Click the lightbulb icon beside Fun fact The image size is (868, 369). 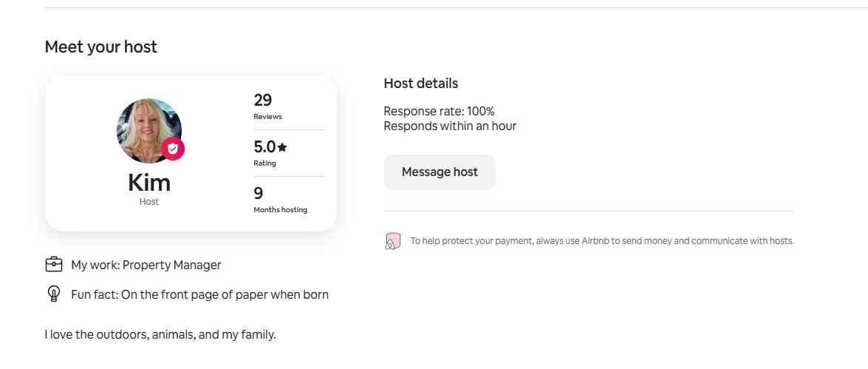click(54, 294)
